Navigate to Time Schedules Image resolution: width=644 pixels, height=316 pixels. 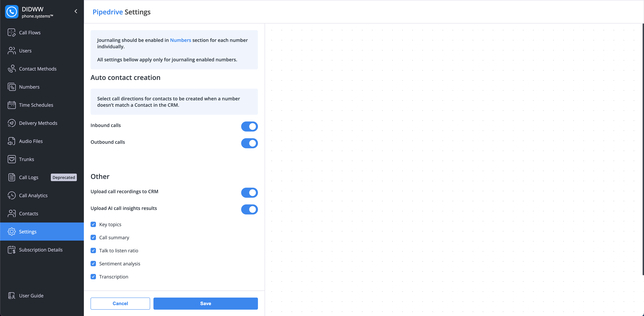coord(36,105)
